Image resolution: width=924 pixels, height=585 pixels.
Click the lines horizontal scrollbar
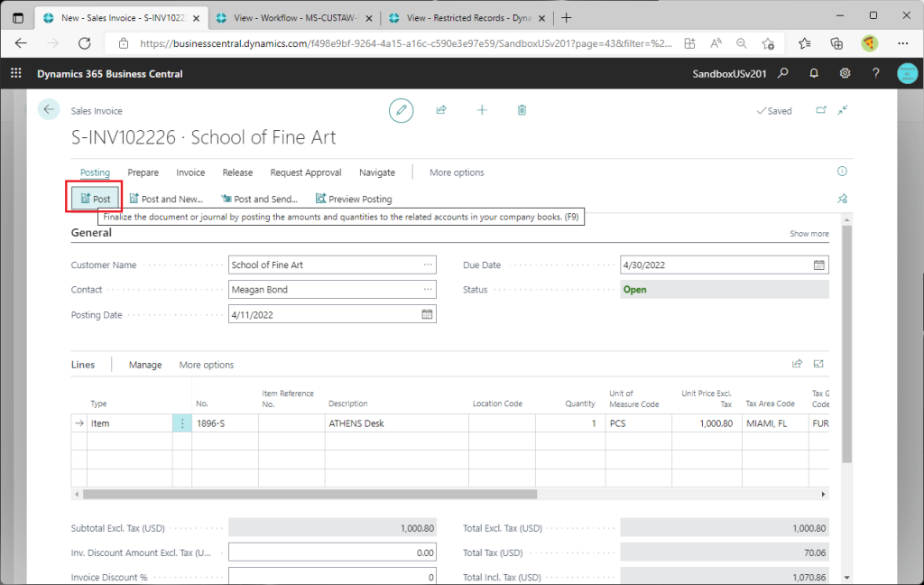coord(310,494)
